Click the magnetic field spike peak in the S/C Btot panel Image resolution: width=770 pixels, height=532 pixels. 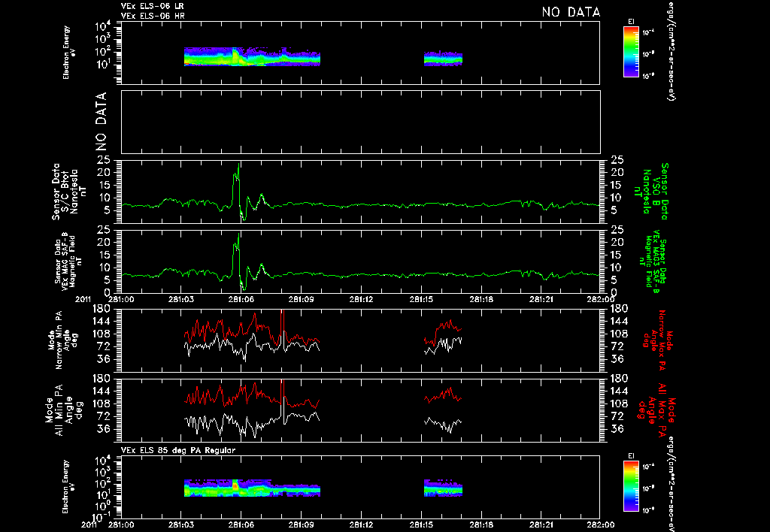[x=238, y=165]
